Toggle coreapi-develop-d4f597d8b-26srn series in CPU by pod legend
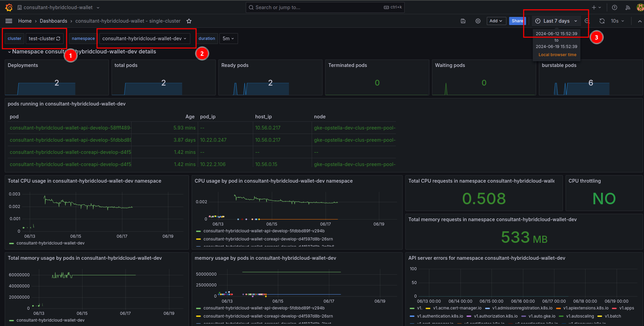The height and width of the screenshot is (326, 644). tap(268, 239)
